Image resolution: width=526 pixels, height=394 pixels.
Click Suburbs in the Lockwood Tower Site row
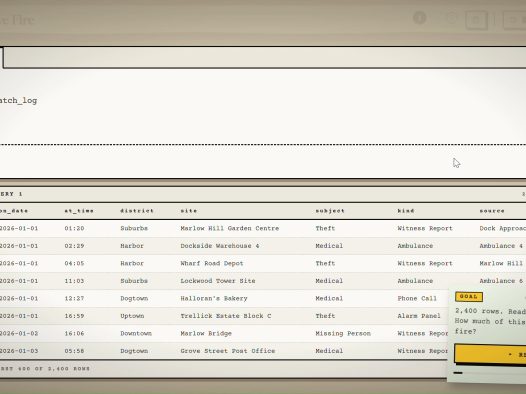[134, 281]
